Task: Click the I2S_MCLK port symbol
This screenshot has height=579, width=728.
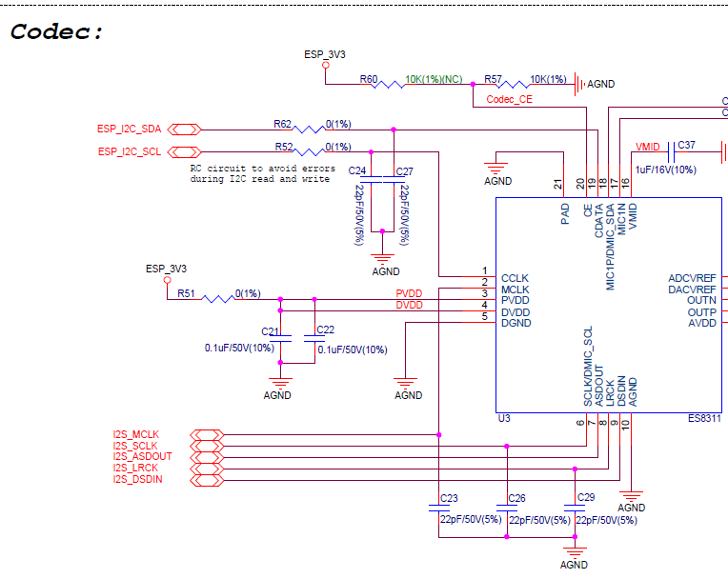Action: tap(207, 435)
